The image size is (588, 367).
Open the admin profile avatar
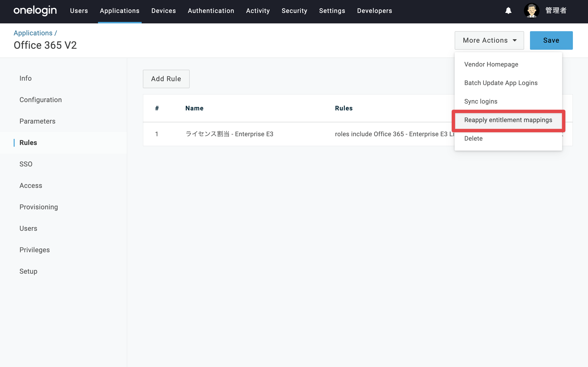tap(531, 11)
